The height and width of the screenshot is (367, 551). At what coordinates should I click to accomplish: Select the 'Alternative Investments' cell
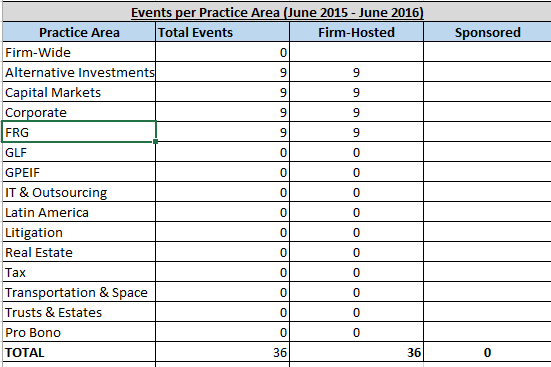(79, 72)
